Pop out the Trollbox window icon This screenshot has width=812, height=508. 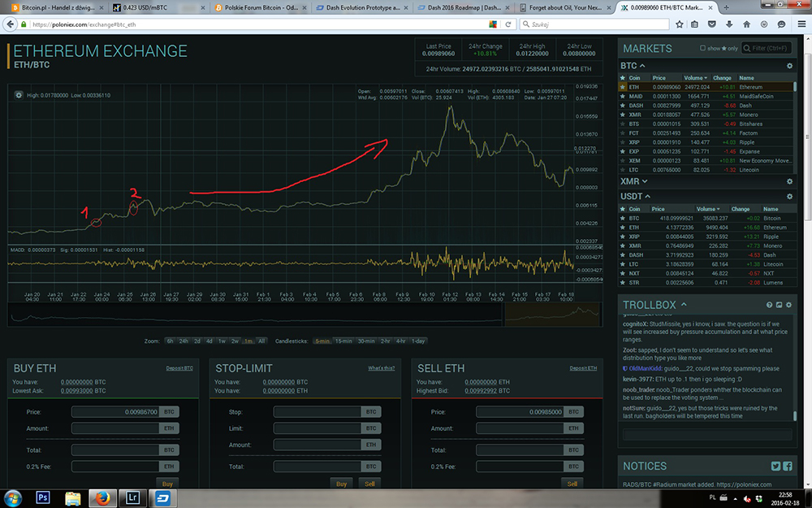coord(779,305)
